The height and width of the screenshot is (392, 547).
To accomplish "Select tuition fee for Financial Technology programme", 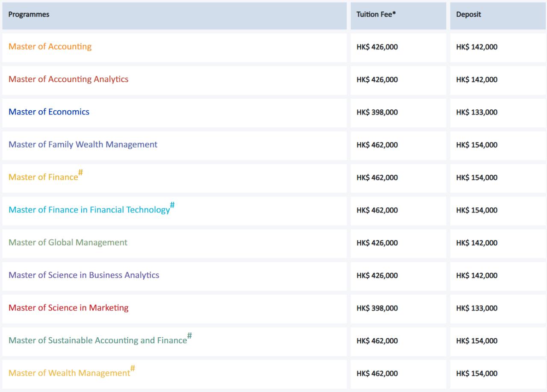I will coord(377,210).
